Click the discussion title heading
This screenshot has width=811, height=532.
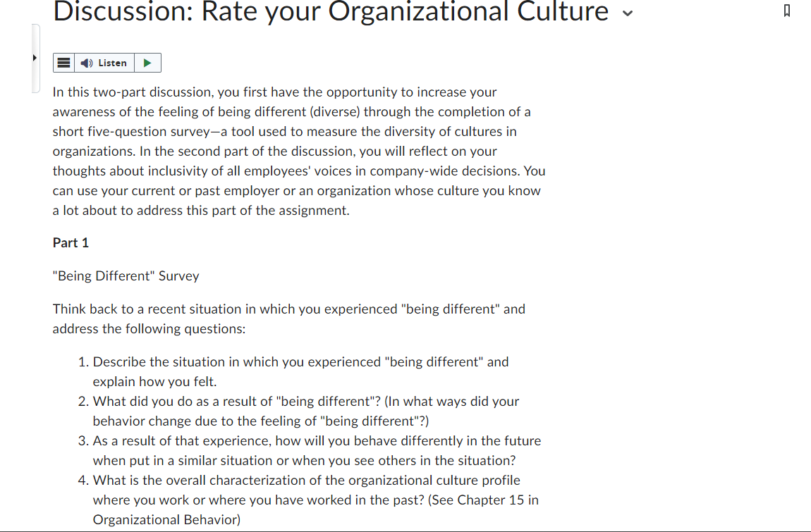331,11
